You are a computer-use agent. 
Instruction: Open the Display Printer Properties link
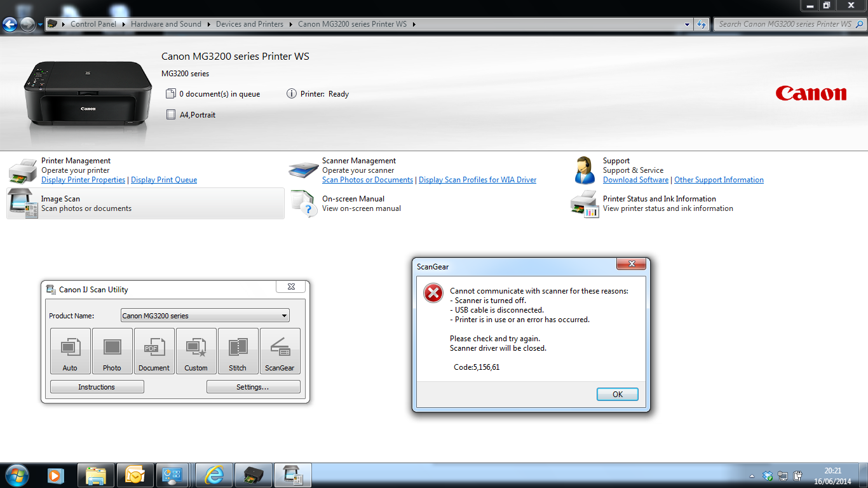click(83, 180)
